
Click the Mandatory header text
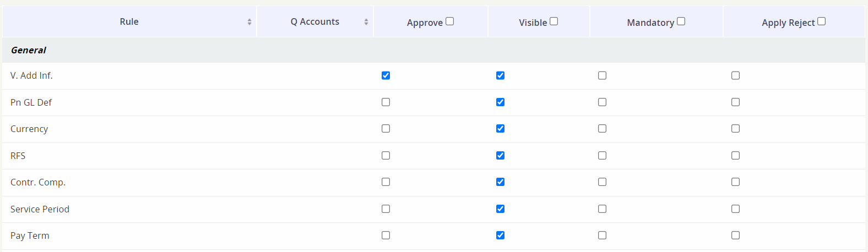click(650, 23)
